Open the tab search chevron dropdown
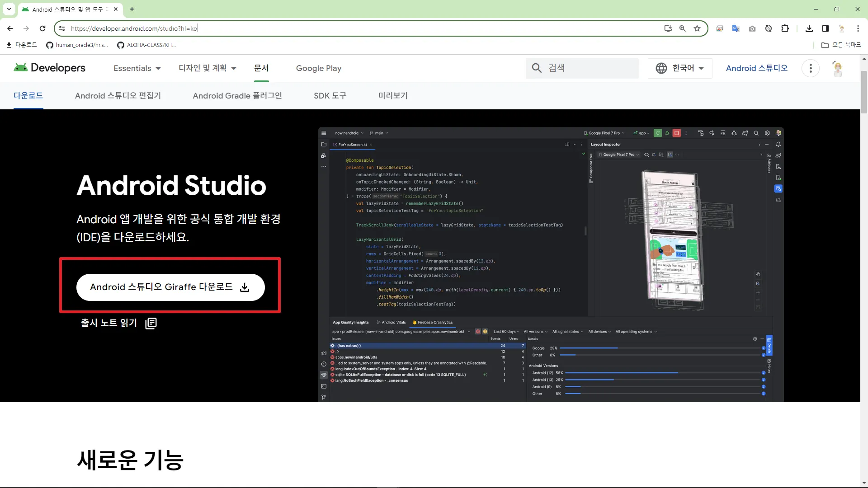Screen dimensions: 868x488 tap(9, 9)
